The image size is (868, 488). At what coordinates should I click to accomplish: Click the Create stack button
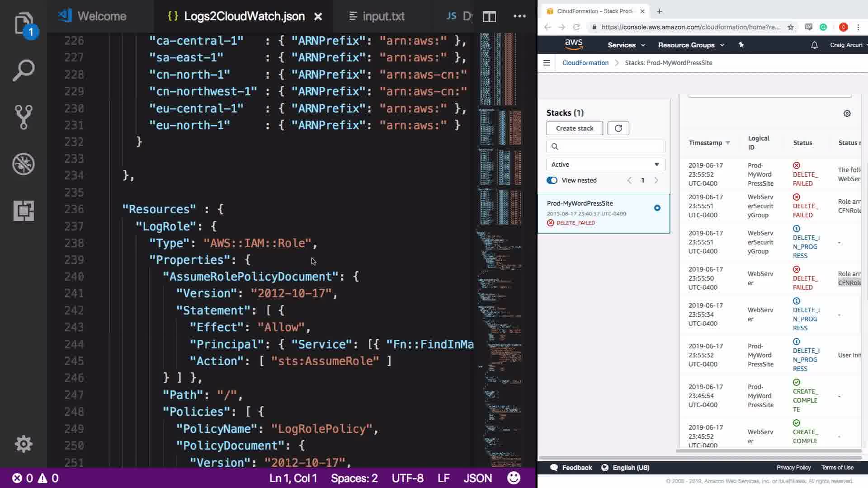(574, 128)
